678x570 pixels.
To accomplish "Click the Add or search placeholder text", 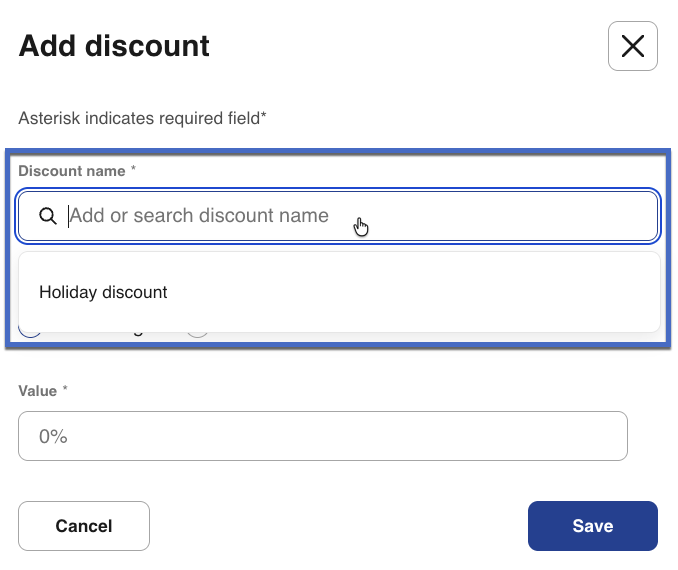I will click(199, 216).
